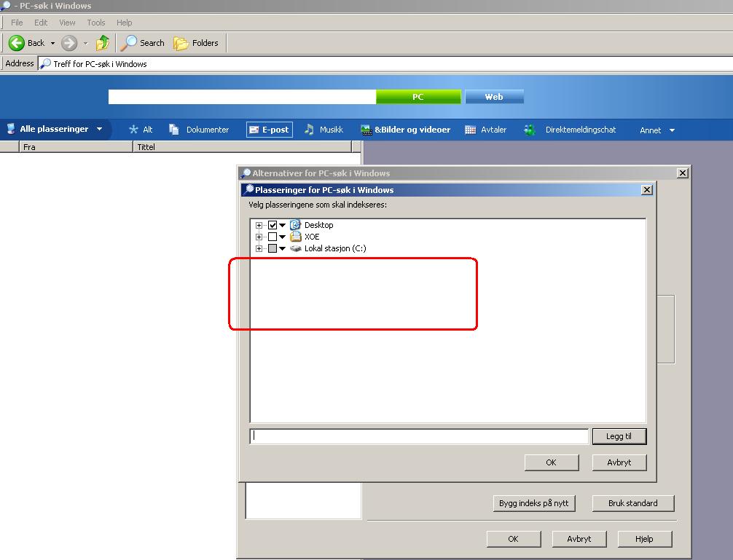This screenshot has height=560, width=733.
Task: Click the Web search button
Action: tap(494, 97)
